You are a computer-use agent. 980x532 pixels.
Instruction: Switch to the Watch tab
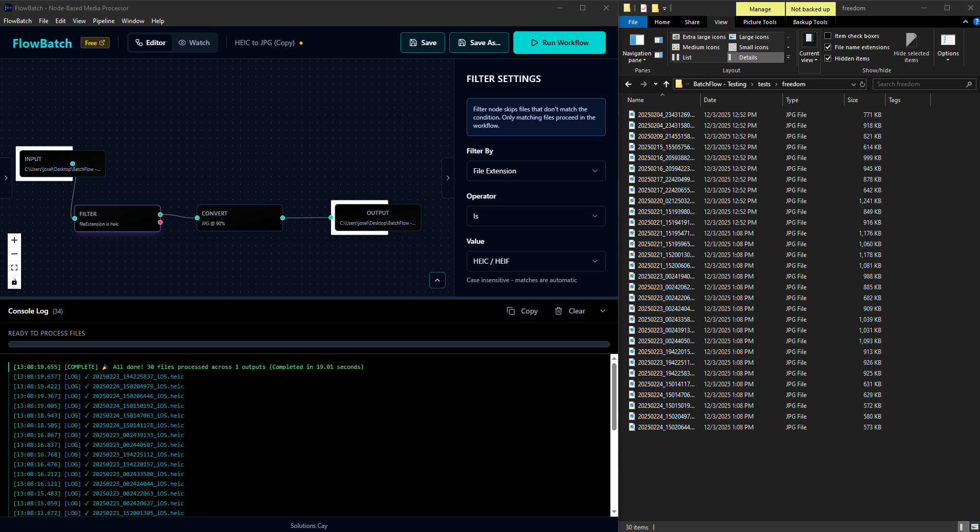[194, 43]
